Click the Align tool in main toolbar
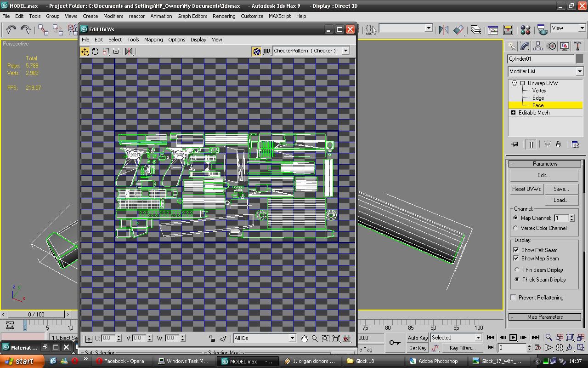The width and height of the screenshot is (588, 368). 458,29
